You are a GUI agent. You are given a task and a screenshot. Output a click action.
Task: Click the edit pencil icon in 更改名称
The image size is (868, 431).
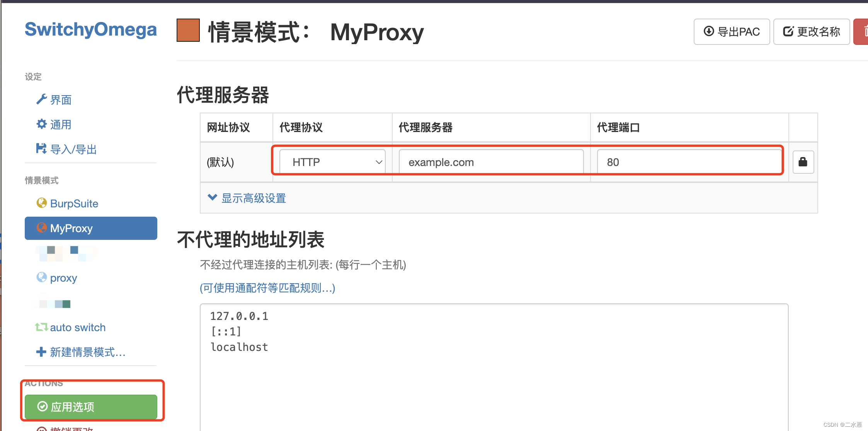[788, 31]
